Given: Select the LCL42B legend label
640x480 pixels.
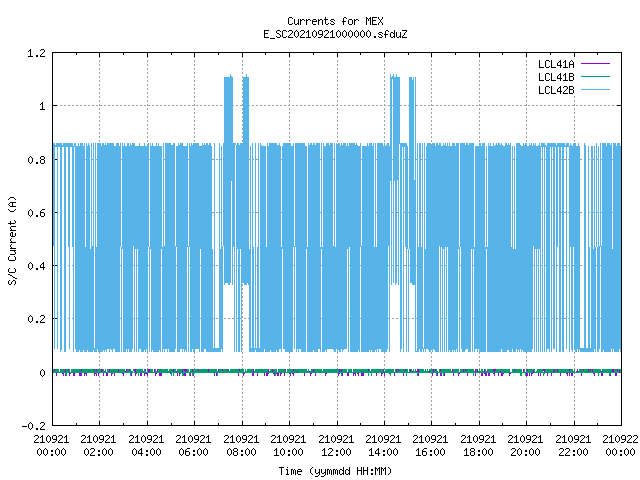Looking at the screenshot, I should (x=556, y=90).
